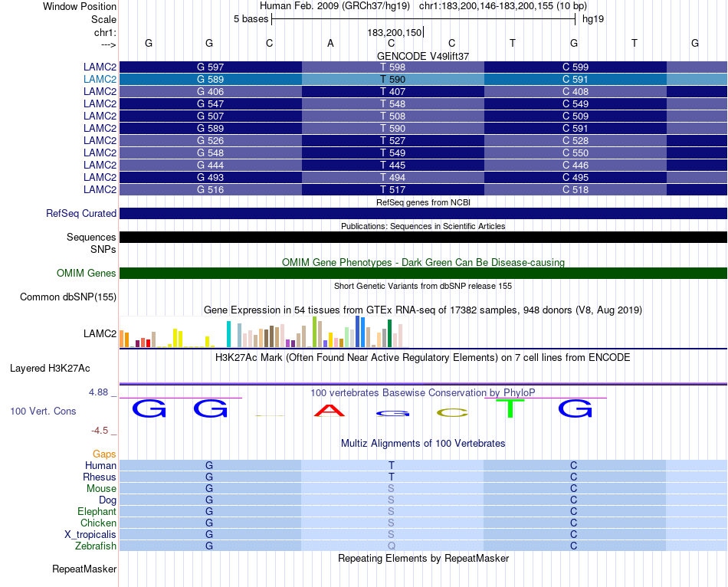Click the chr1:183,200,146-183,200,155 window position text
This screenshot has width=728, height=587.
click(x=503, y=6)
